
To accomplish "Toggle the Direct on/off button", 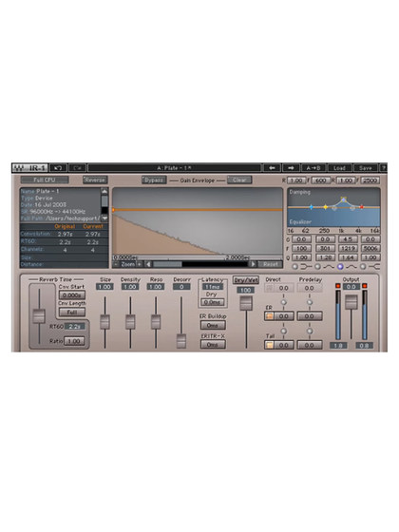I will point(269,288).
